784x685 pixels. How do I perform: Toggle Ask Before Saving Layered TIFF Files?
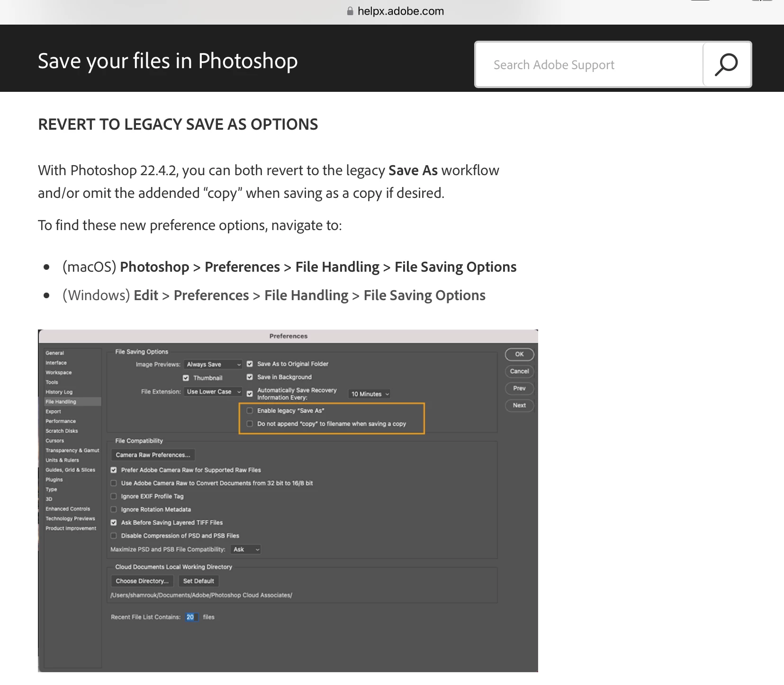tap(114, 523)
